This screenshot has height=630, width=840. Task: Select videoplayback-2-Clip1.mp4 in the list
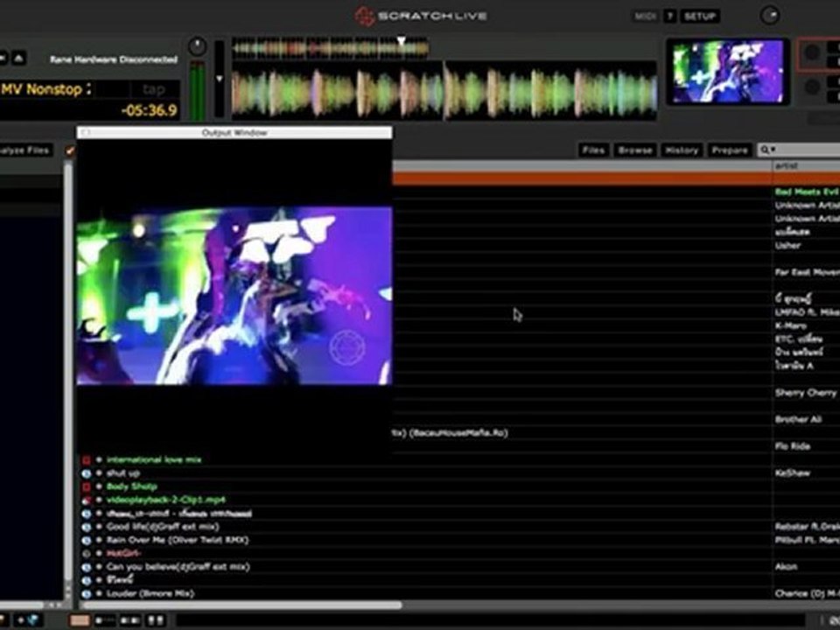(x=166, y=500)
